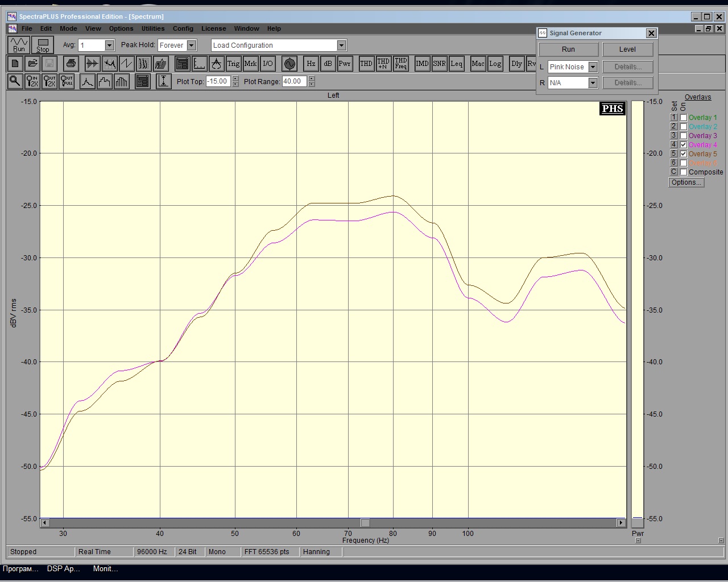Image resolution: width=728 pixels, height=582 pixels.
Task: Enable the Overlay 3 checkbox
Action: (683, 136)
